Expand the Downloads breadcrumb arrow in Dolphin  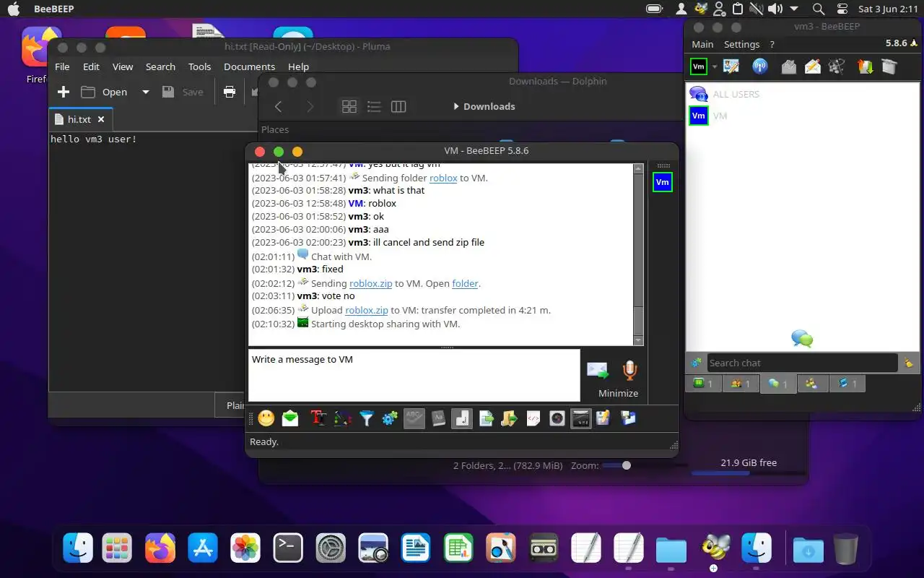coord(456,106)
